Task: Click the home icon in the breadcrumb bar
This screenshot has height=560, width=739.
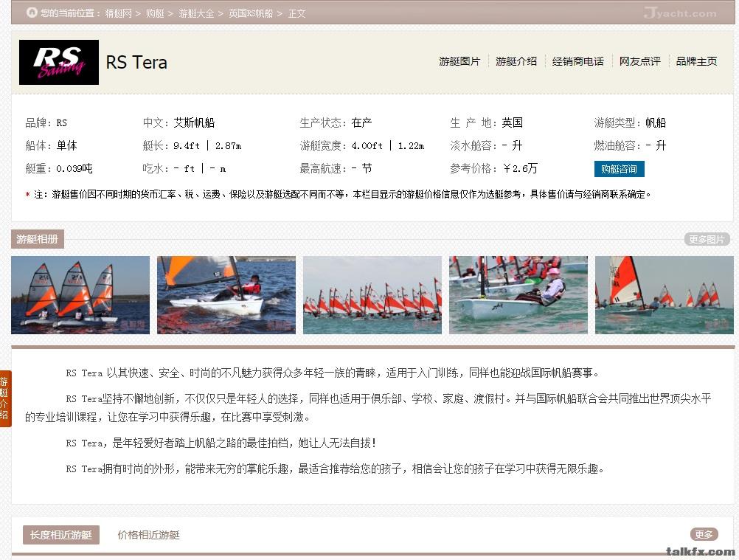Action: coord(32,13)
